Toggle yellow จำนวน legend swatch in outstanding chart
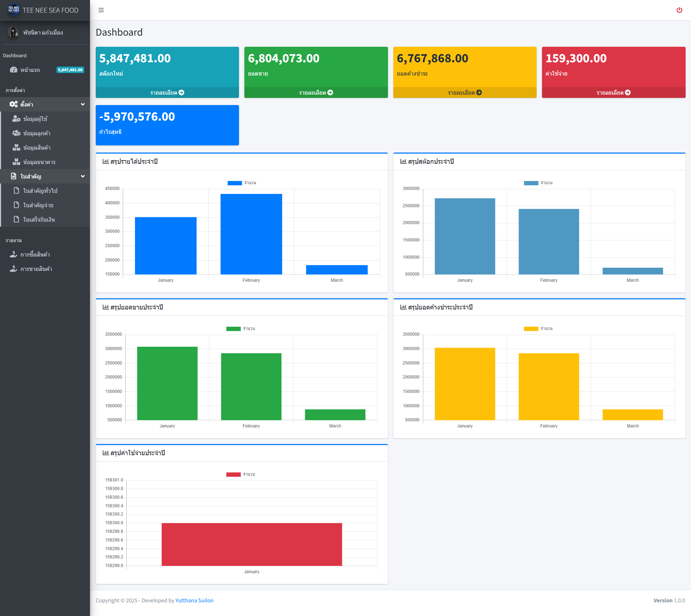This screenshot has height=616, width=691. click(531, 329)
